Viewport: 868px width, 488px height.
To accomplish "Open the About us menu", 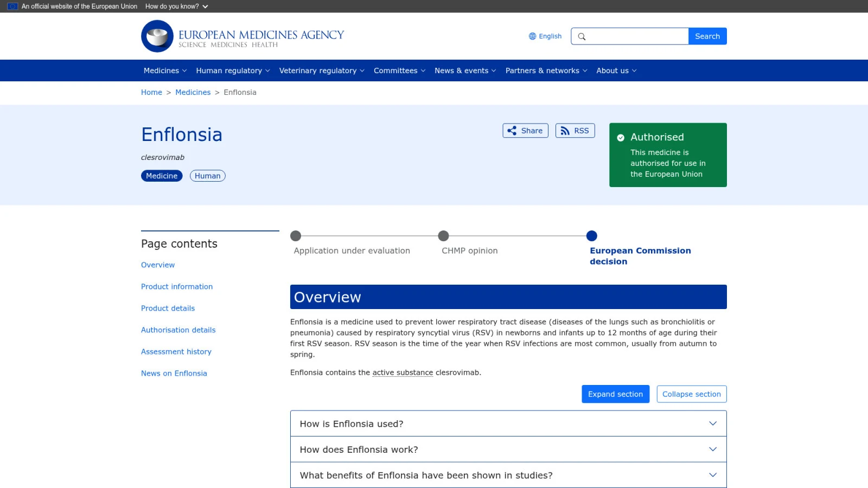I will point(616,70).
